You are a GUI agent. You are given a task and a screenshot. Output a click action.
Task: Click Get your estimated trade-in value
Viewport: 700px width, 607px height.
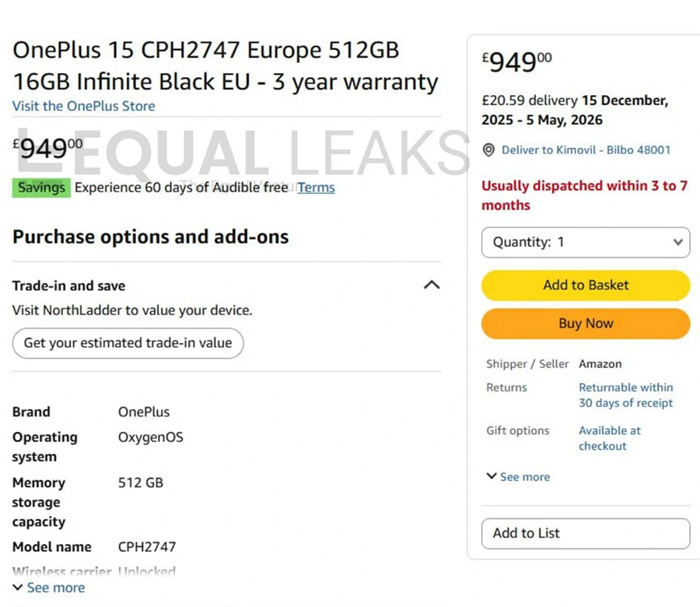[127, 343]
